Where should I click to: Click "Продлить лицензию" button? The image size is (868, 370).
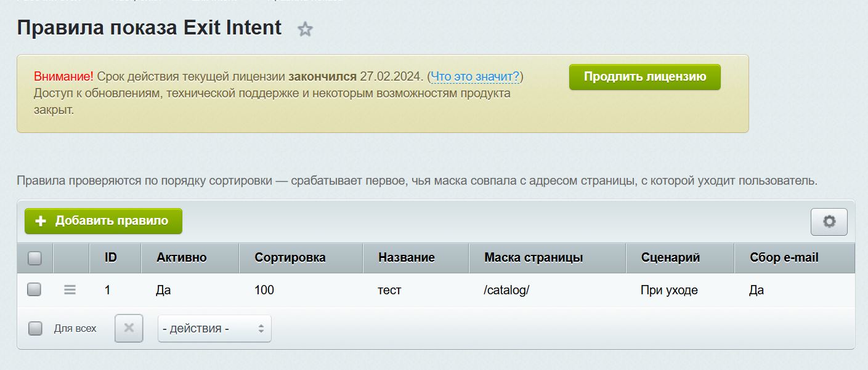coord(645,77)
